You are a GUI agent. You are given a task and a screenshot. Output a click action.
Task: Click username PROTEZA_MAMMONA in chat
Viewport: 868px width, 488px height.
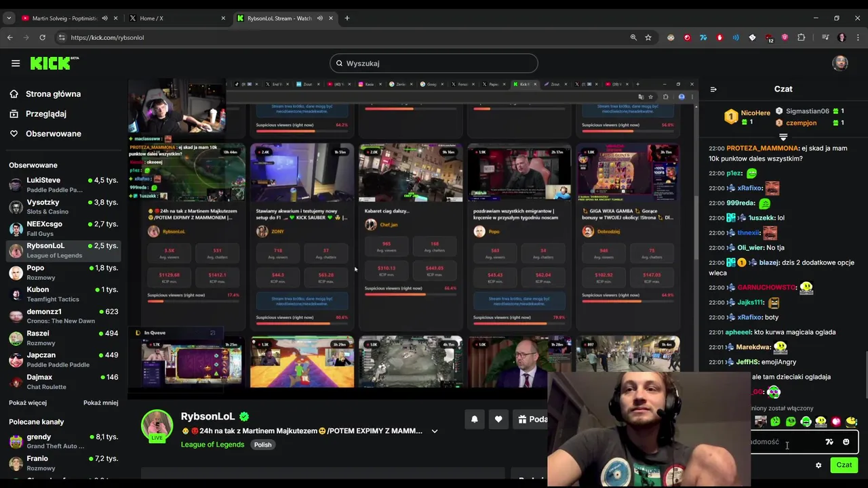point(762,148)
